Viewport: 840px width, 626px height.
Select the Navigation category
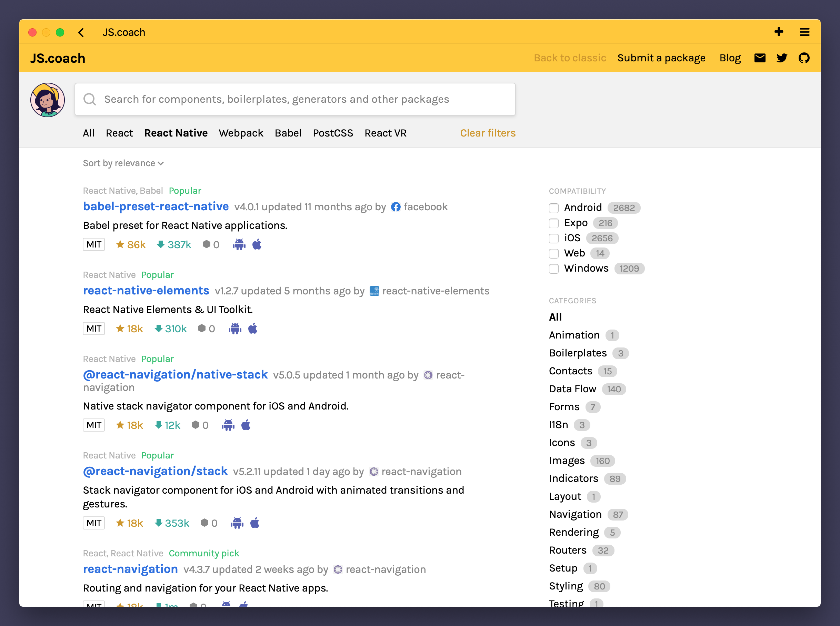(x=575, y=514)
